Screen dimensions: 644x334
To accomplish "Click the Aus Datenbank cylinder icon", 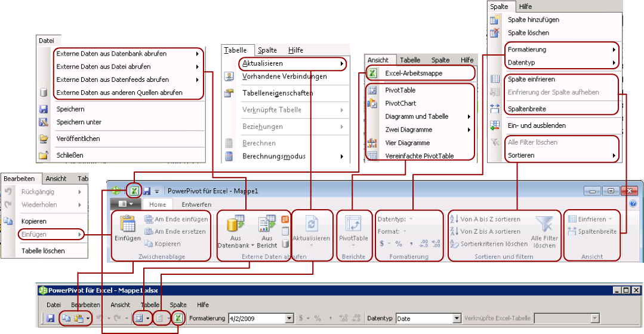I will coord(235,224).
